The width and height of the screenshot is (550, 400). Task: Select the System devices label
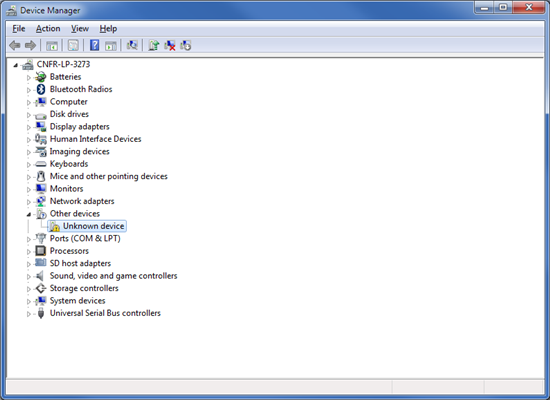tap(77, 301)
